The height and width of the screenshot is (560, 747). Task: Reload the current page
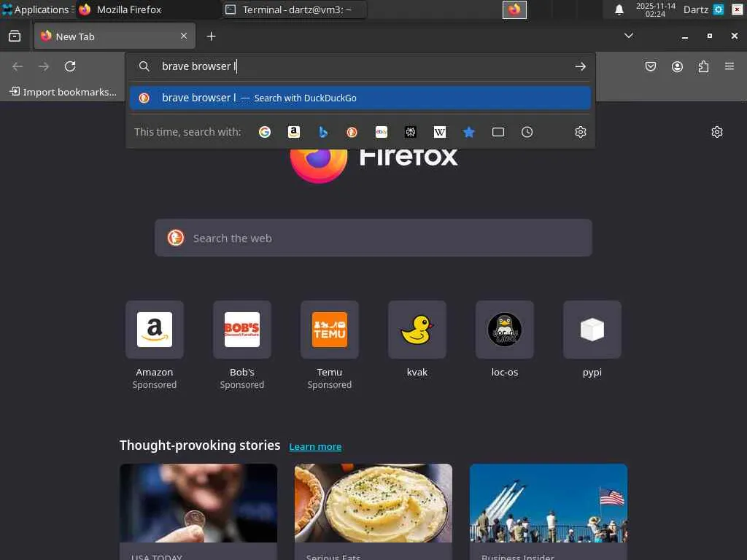pyautogui.click(x=70, y=66)
